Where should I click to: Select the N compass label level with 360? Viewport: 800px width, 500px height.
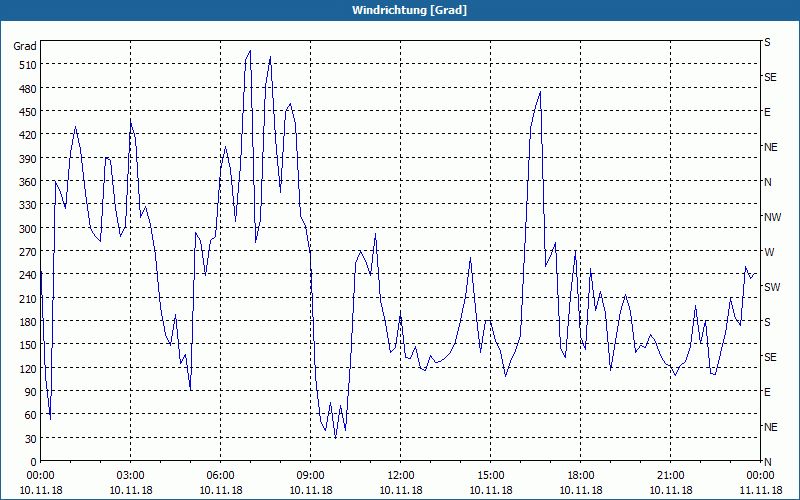(x=768, y=182)
